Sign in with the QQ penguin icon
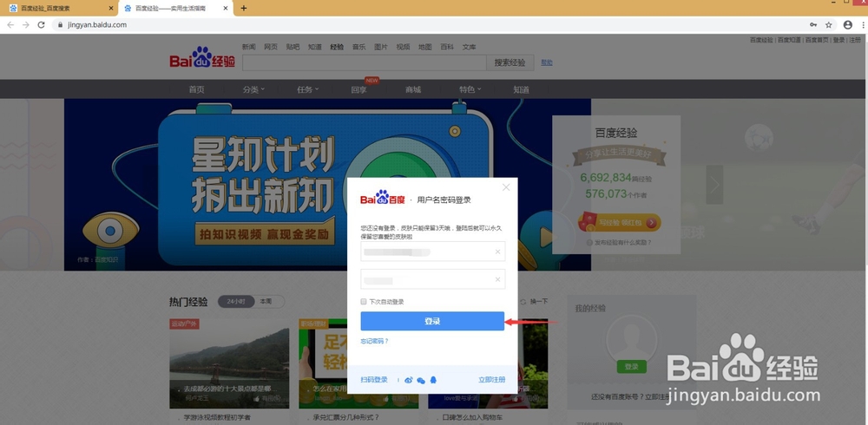The image size is (868, 425). 433,380
